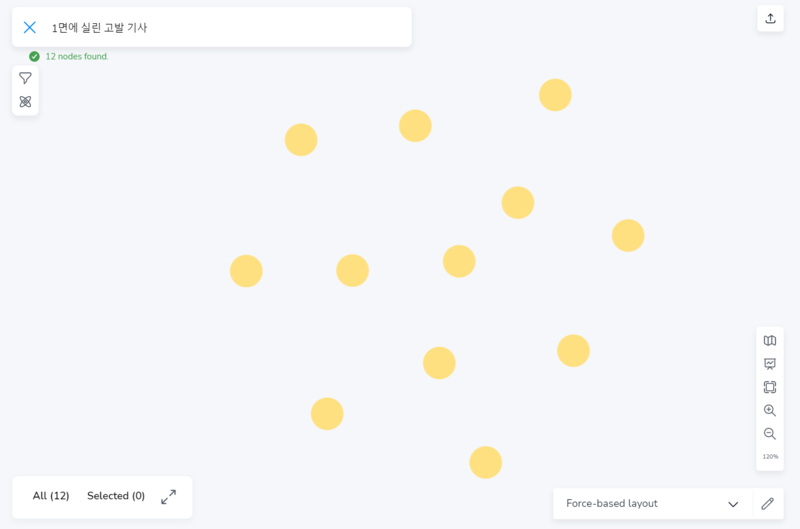Viewport: 800px width, 529px height.
Task: Switch to the All (12) tab
Action: (51, 496)
